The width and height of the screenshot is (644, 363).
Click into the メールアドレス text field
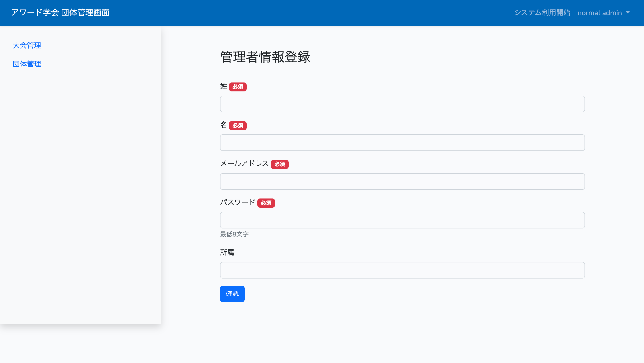tap(402, 181)
